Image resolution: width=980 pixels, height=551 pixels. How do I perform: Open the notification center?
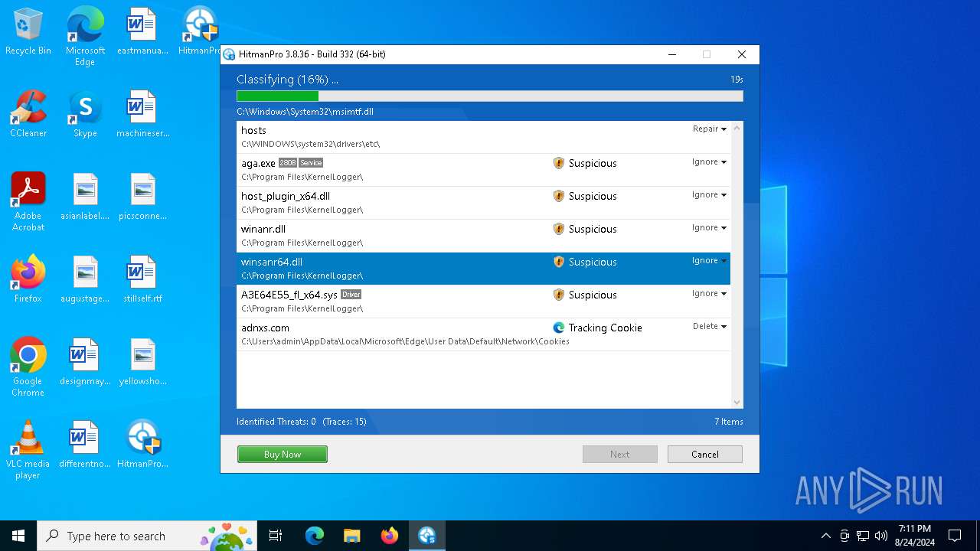(x=955, y=536)
